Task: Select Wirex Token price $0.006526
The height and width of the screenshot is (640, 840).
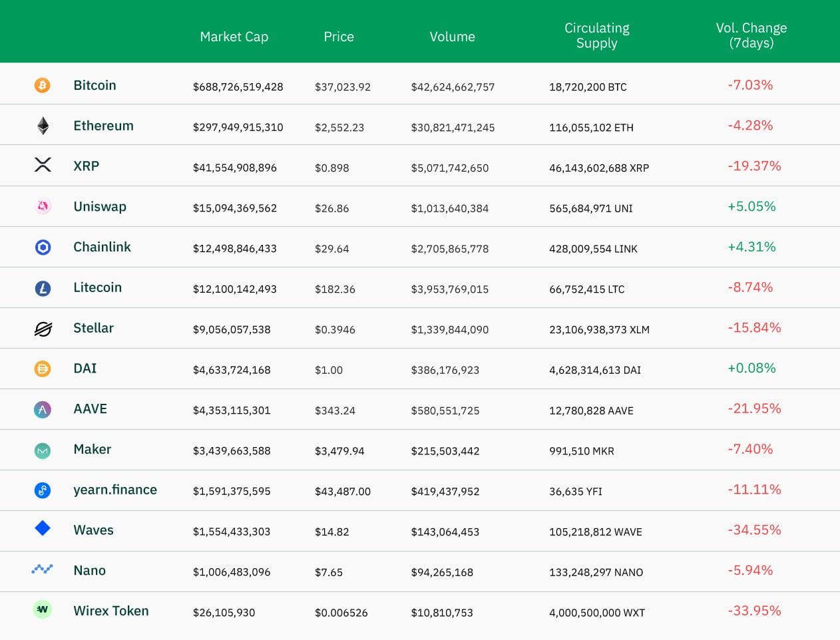Action: (341, 613)
